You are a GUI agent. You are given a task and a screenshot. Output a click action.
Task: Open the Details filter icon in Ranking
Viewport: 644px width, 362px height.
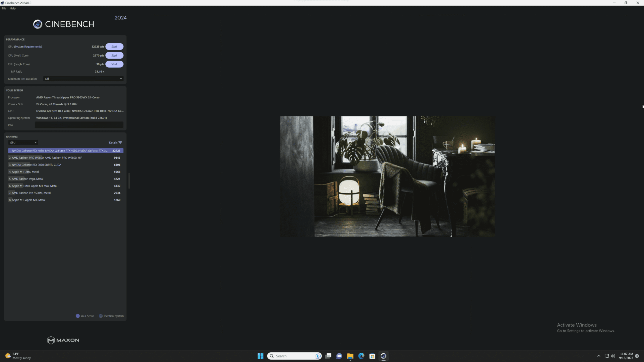(x=120, y=142)
